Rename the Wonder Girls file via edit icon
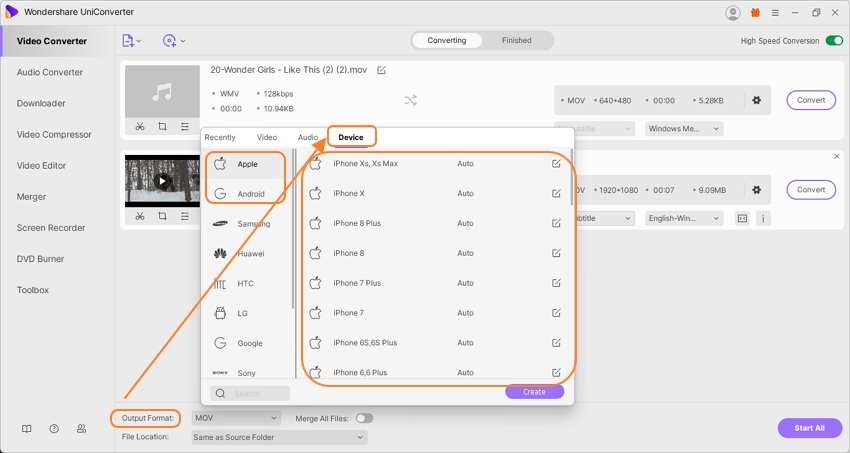This screenshot has width=850, height=453. coord(381,70)
